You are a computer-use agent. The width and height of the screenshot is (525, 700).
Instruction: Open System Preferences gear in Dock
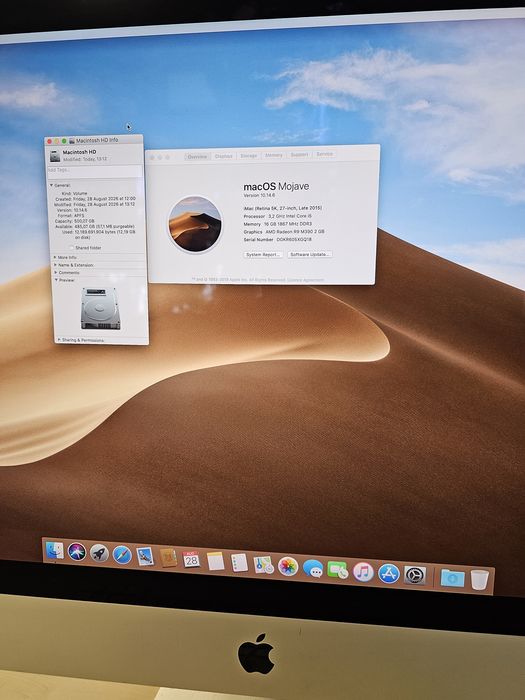pos(415,575)
